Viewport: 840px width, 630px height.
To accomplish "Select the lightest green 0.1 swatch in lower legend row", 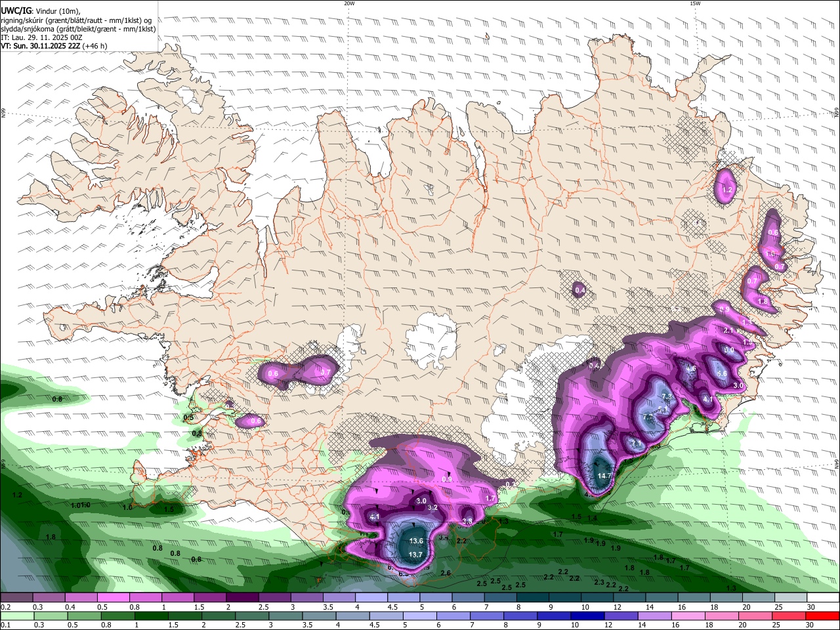I will click(16, 616).
